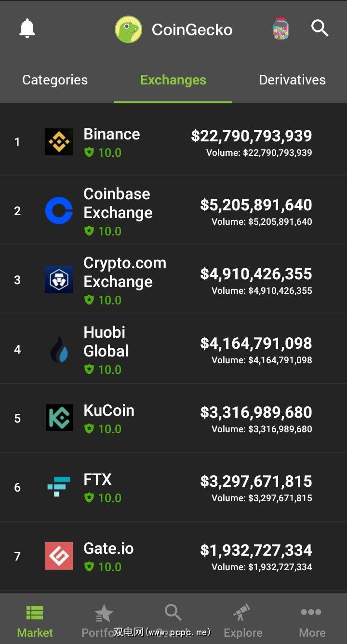The width and height of the screenshot is (347, 644).
Task: Open the Explore bottom tab
Action: 243,621
